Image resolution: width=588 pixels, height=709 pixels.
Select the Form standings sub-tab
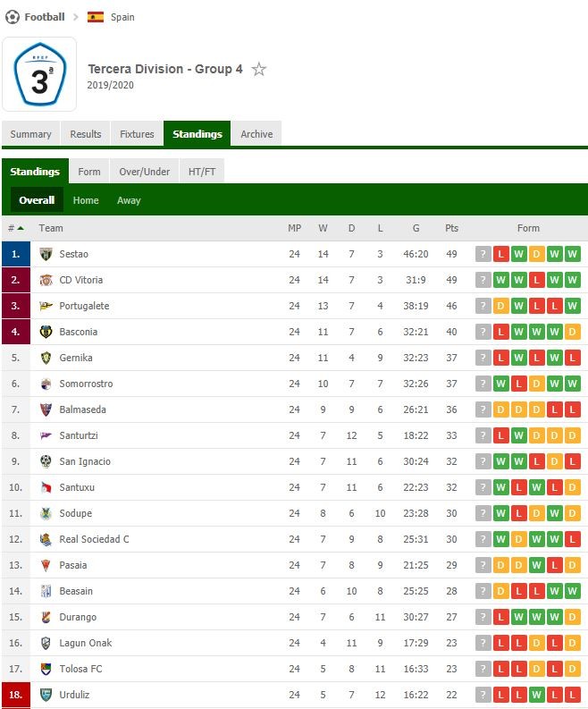[89, 172]
